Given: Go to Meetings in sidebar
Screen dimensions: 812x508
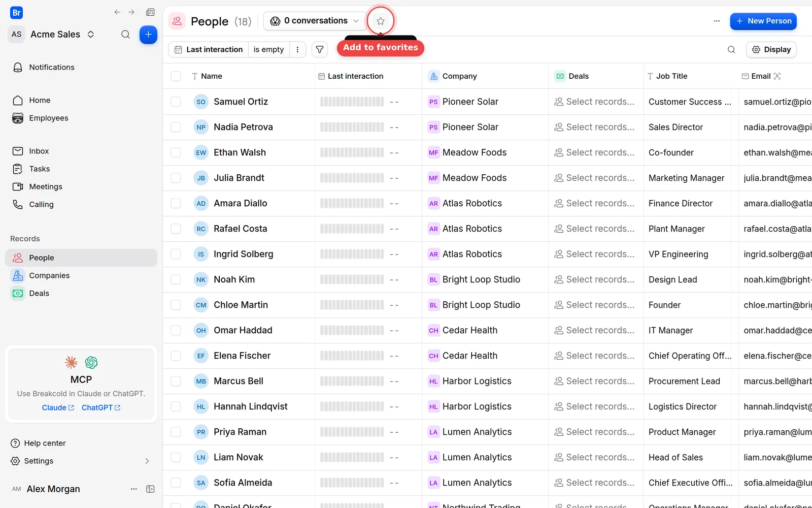Looking at the screenshot, I should pos(81,186).
